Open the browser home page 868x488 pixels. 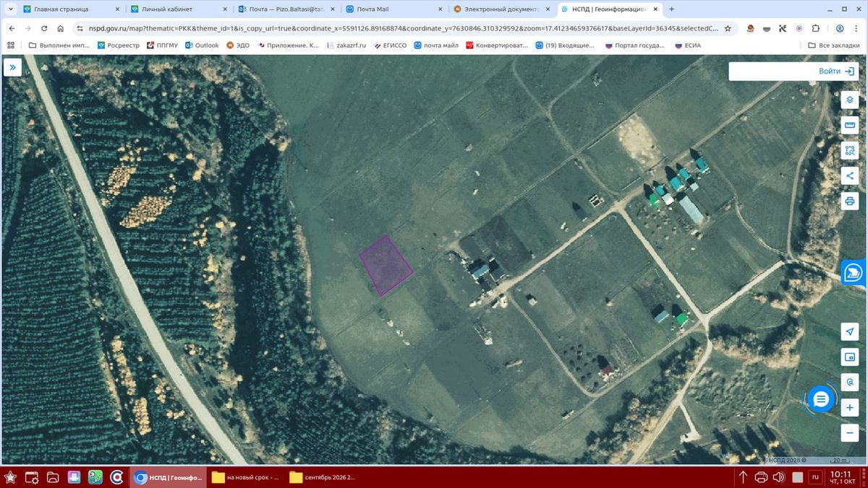[61, 28]
